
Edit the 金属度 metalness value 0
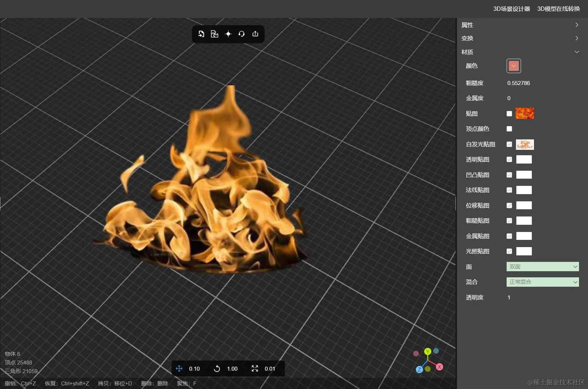[x=509, y=98]
